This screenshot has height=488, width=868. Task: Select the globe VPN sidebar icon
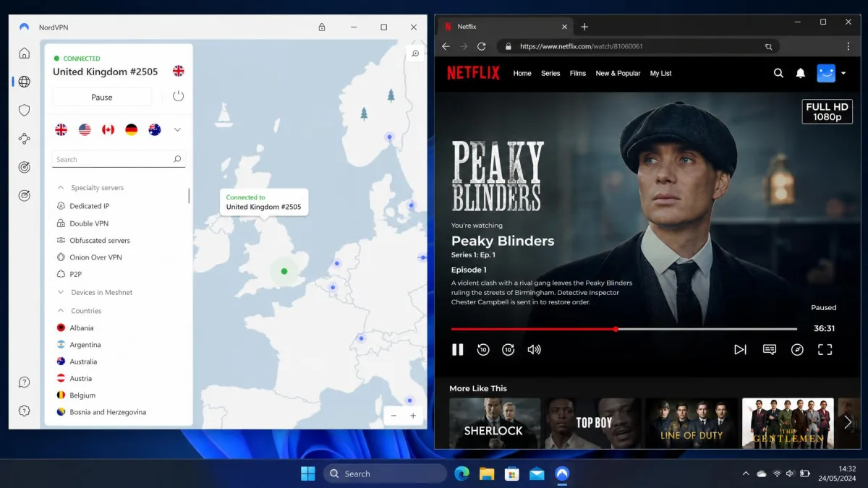[x=25, y=82]
